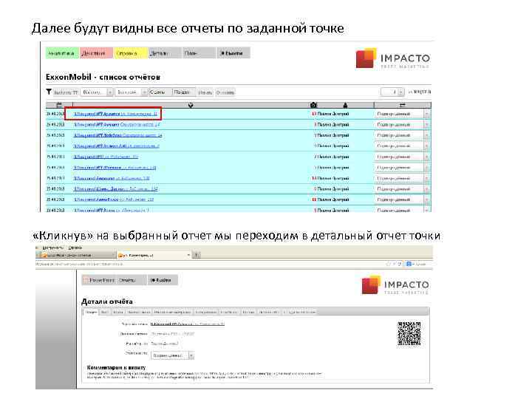Open a new browser tab with plus button
The height and width of the screenshot is (399, 532).
197,255
